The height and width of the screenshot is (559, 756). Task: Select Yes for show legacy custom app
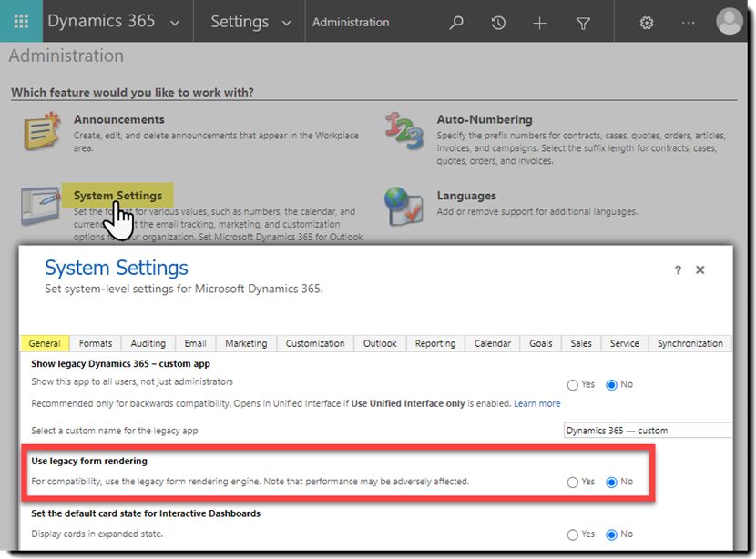tap(572, 385)
